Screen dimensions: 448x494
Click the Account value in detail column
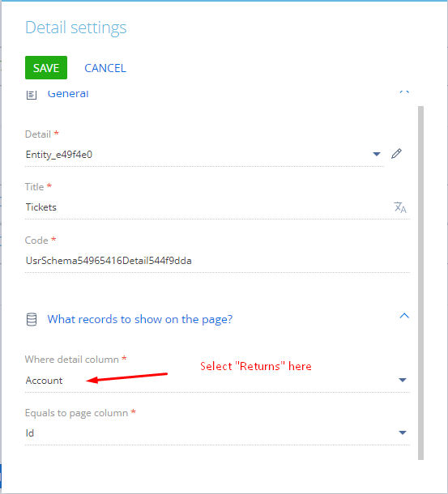tap(44, 381)
